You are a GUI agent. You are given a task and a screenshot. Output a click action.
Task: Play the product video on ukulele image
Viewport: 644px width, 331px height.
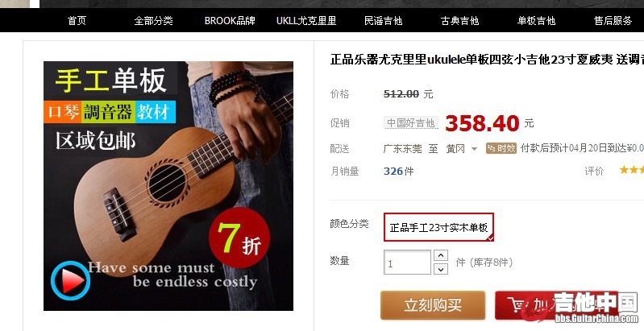[x=70, y=280]
